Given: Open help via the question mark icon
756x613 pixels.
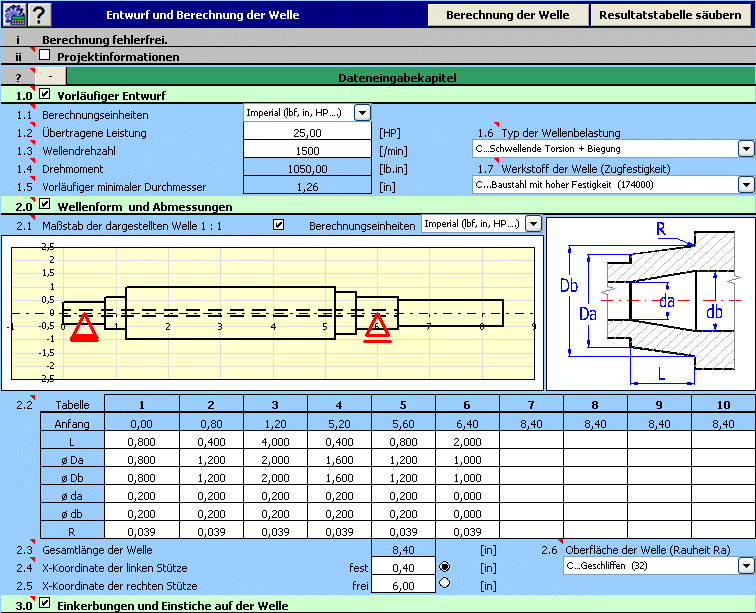Looking at the screenshot, I should (x=40, y=14).
